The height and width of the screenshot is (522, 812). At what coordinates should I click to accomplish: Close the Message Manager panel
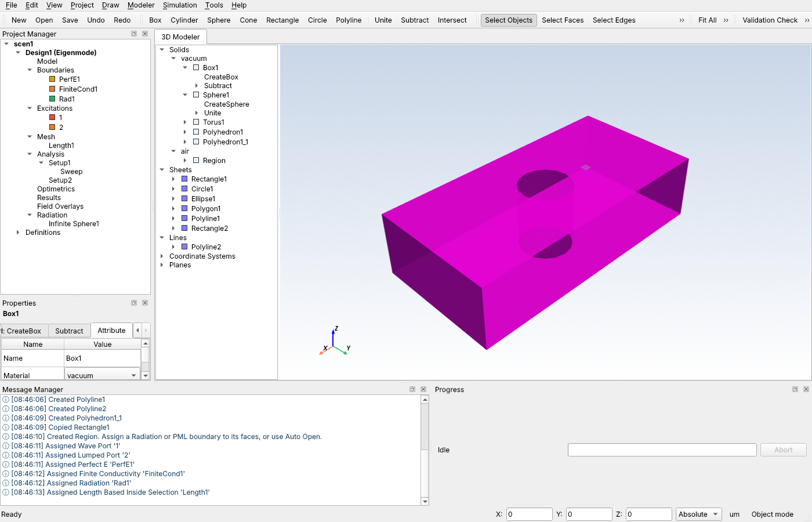point(423,389)
